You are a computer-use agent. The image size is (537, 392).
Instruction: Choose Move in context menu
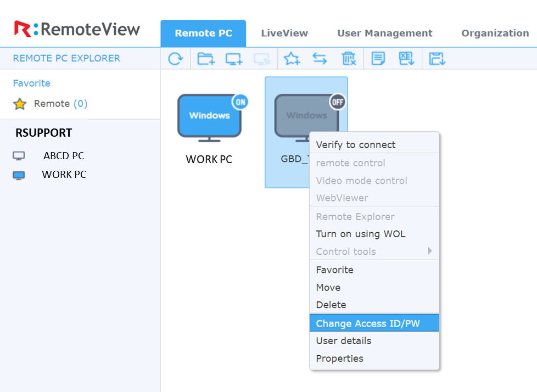click(374, 287)
